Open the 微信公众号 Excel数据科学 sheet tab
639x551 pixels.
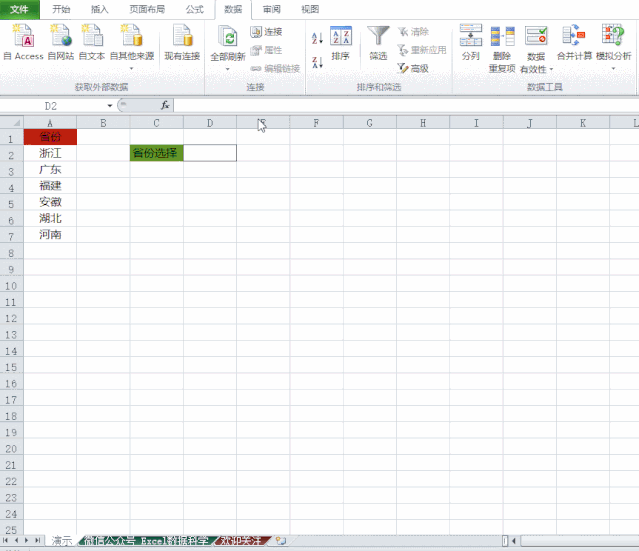pos(148,541)
